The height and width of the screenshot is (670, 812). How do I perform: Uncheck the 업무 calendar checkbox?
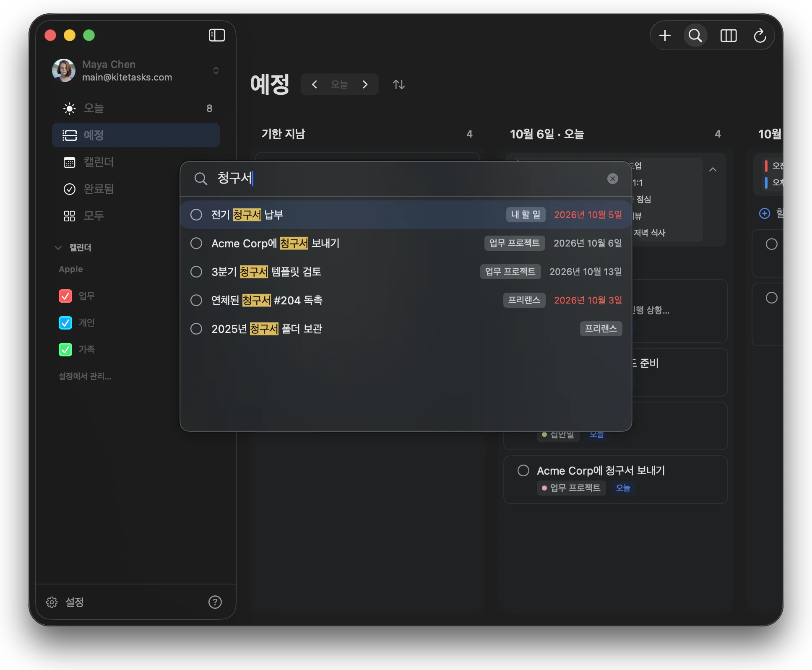pos(65,296)
